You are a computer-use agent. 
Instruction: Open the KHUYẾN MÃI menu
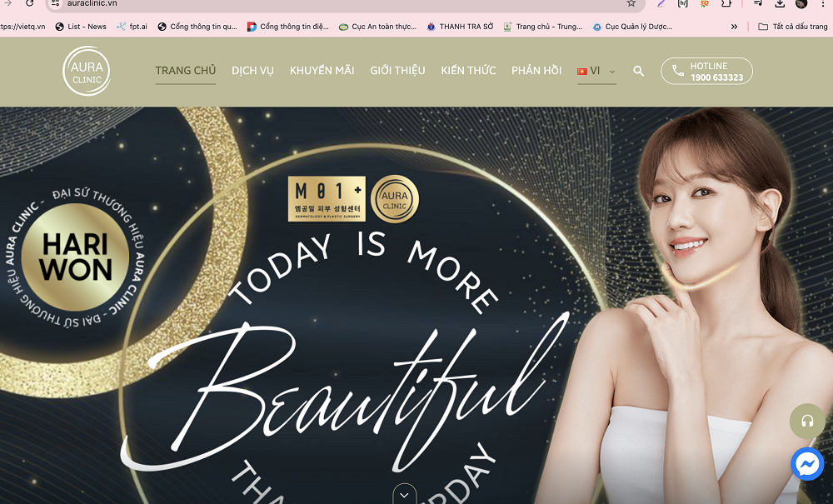pyautogui.click(x=322, y=71)
